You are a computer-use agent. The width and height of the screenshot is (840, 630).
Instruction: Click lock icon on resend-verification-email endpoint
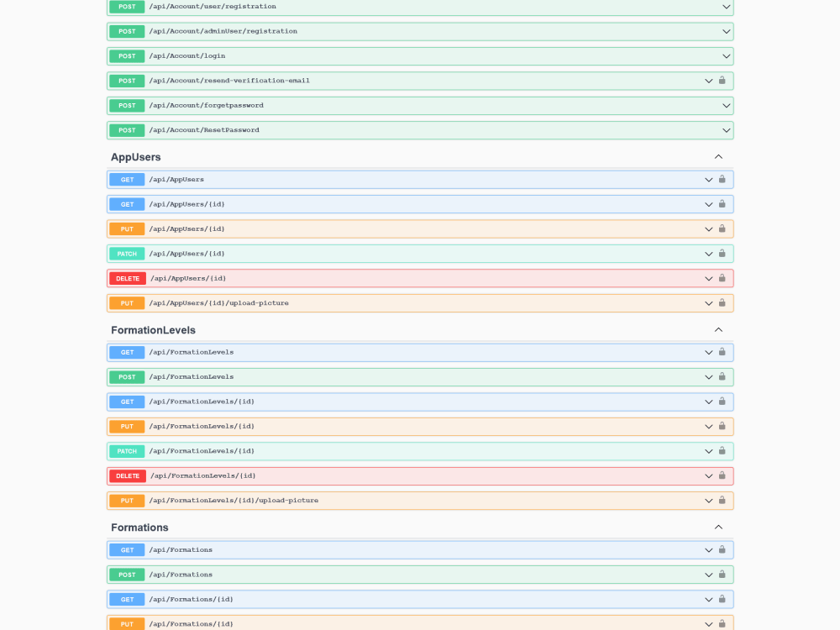[722, 81]
